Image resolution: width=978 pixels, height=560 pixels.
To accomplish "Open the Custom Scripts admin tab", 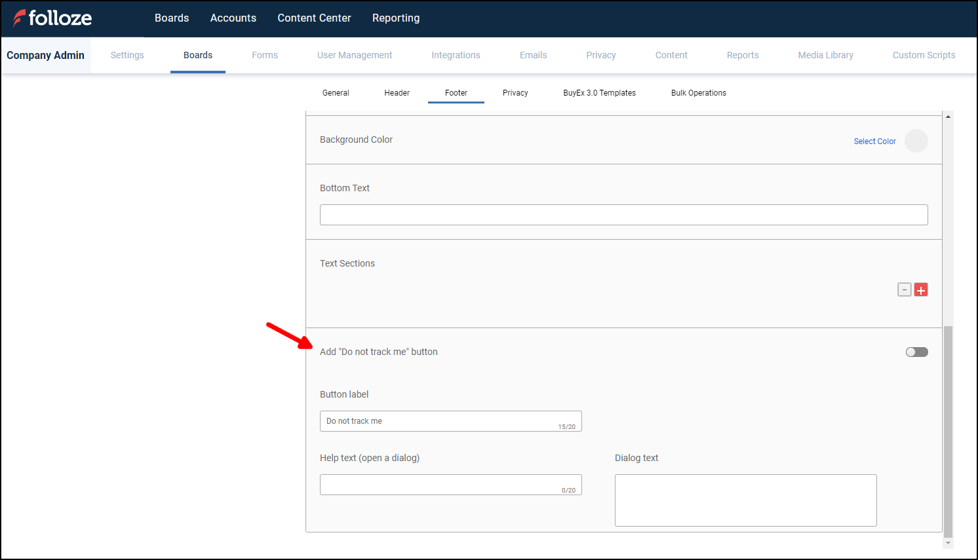I will click(924, 56).
